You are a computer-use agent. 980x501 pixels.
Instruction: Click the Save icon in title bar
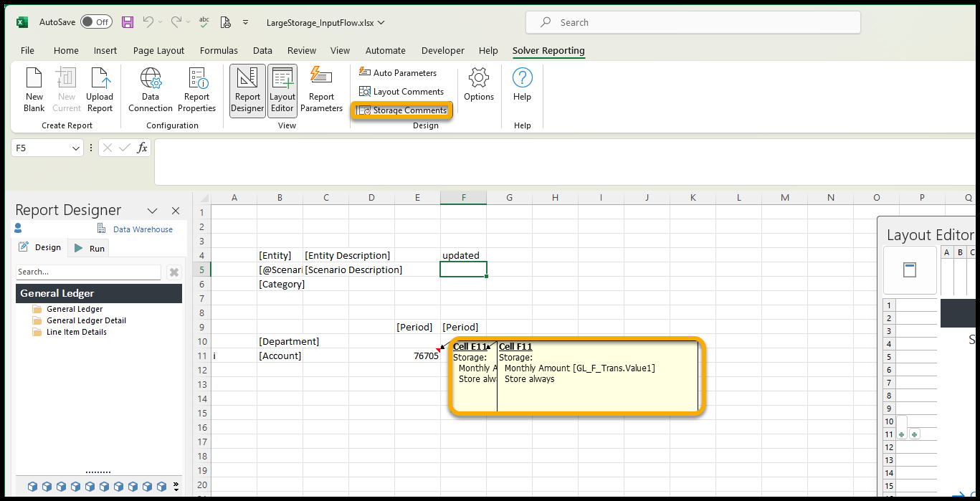(128, 22)
